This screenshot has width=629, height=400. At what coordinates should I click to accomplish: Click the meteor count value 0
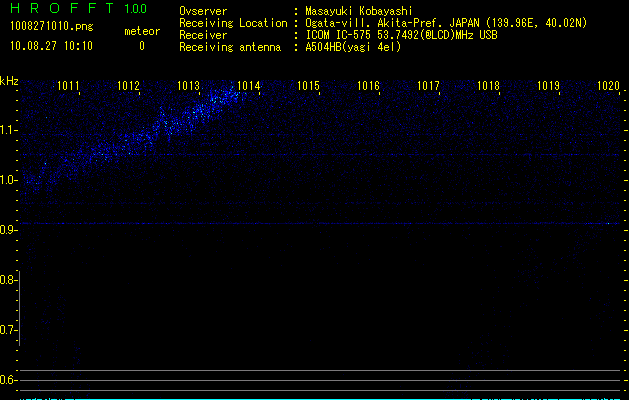pos(142,46)
